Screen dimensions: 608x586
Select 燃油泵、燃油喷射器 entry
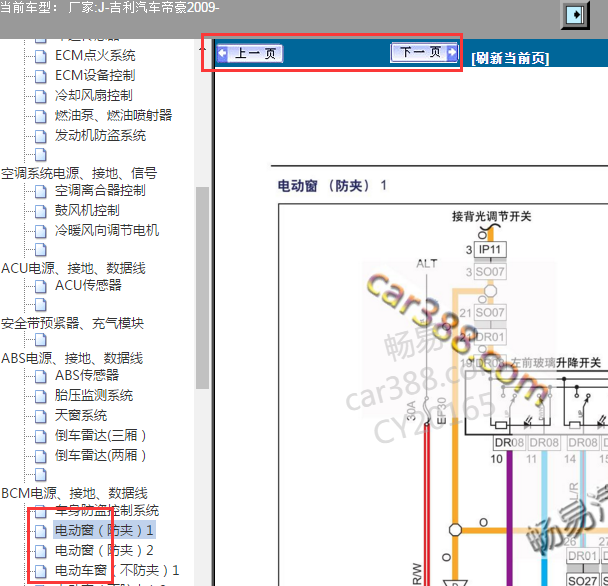tap(113, 115)
